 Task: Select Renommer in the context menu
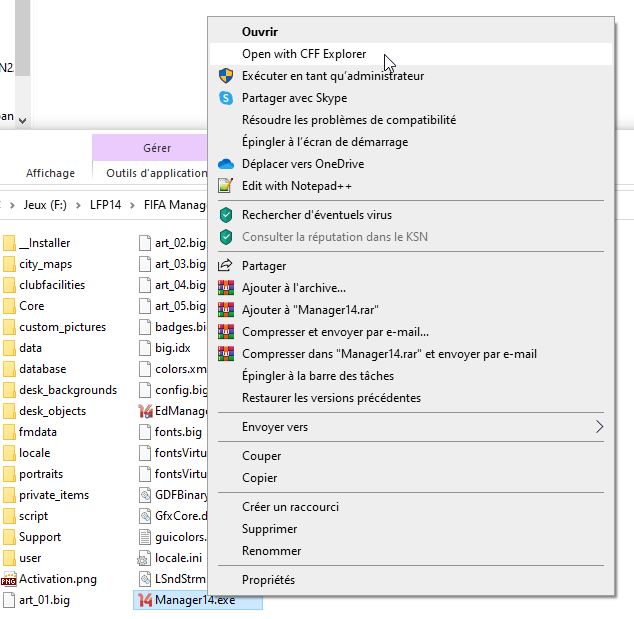(x=411, y=551)
